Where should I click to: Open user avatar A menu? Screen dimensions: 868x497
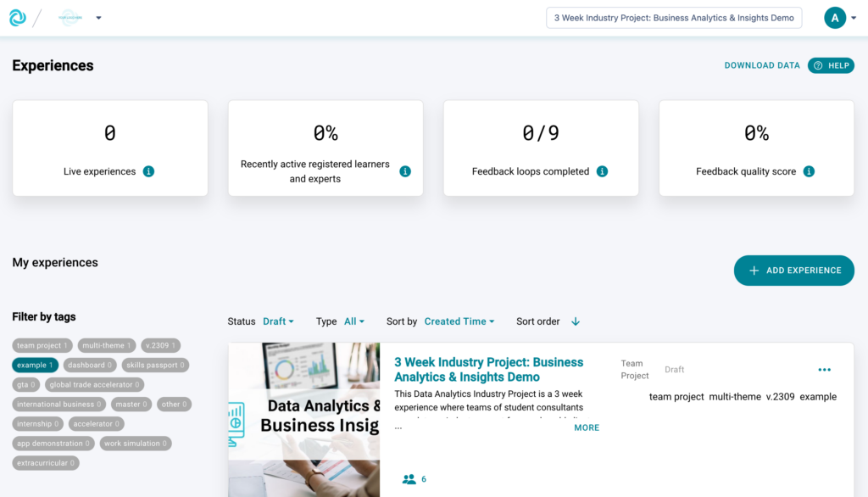click(x=835, y=18)
